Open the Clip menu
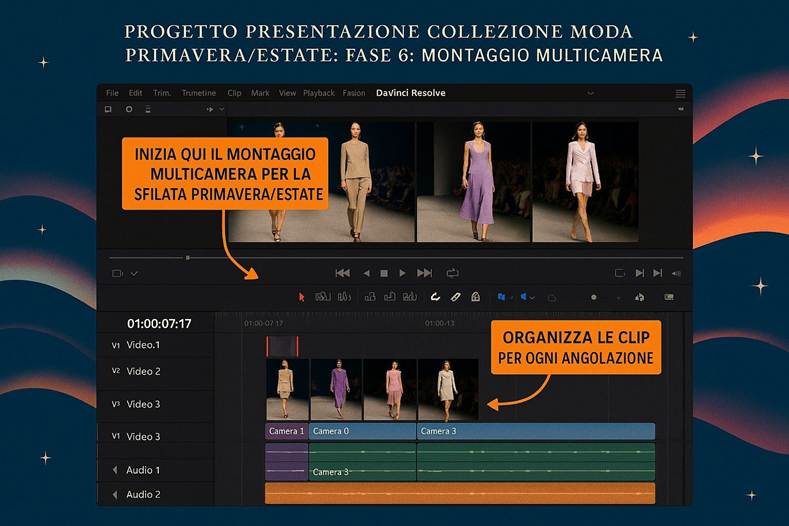Screen dimensions: 789x526 [234, 93]
